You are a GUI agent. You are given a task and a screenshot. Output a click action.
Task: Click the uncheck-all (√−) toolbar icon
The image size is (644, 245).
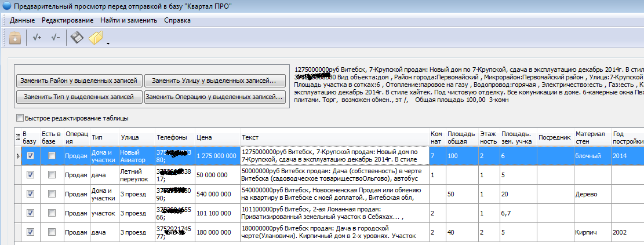56,38
